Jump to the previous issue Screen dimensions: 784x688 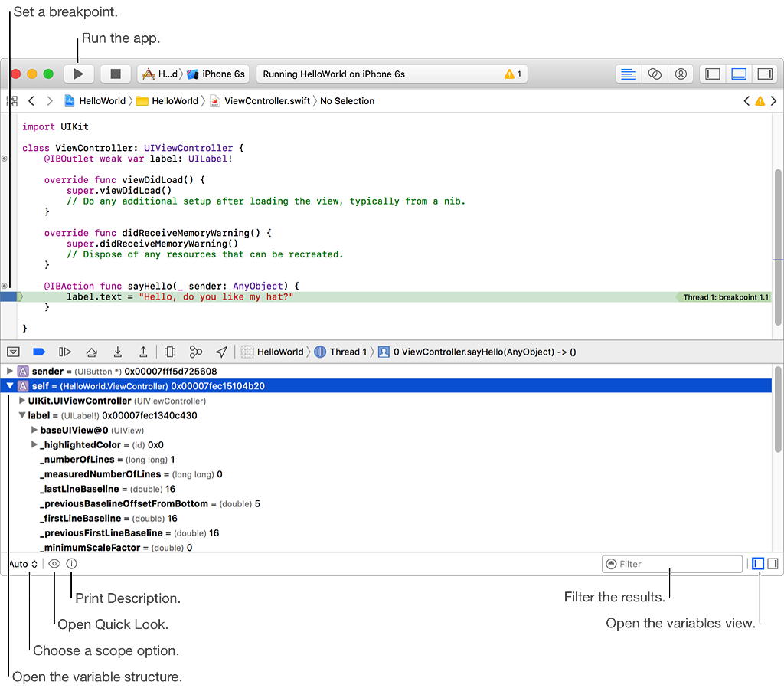[746, 101]
